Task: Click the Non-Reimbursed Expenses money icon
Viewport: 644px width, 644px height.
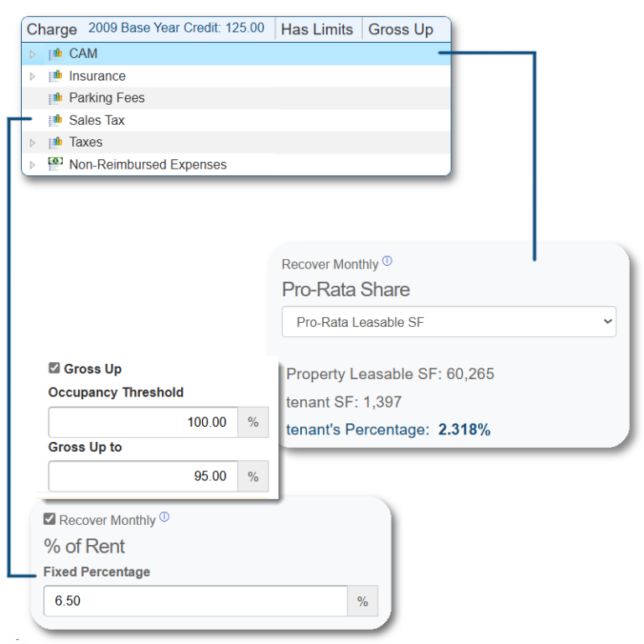Action: 56,164
